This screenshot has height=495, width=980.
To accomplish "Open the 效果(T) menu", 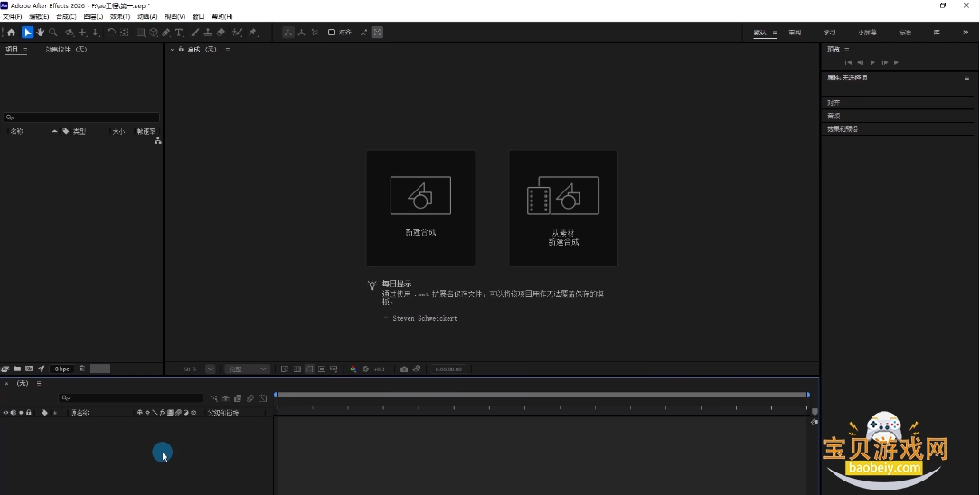I will point(120,17).
